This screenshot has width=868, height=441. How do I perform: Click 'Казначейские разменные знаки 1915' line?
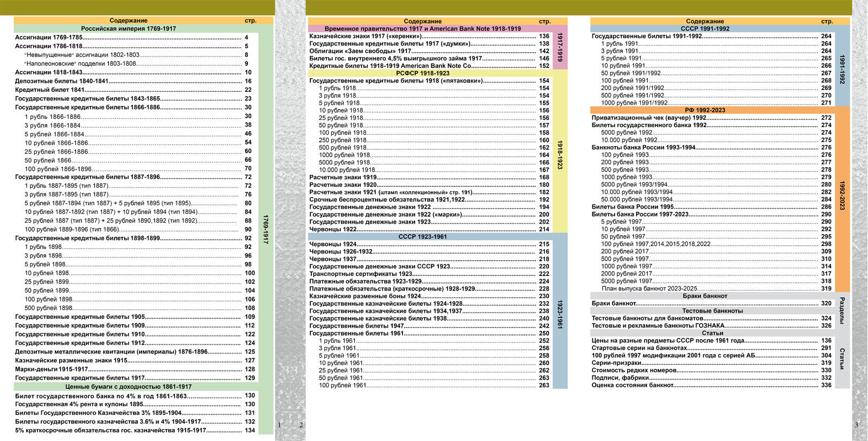click(135, 360)
